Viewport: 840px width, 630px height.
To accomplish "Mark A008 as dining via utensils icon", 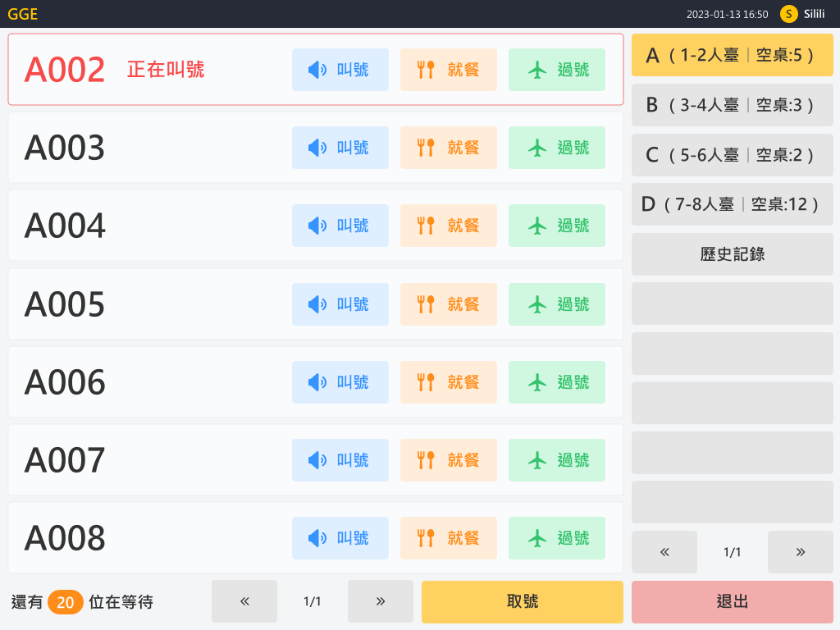I will (425, 537).
